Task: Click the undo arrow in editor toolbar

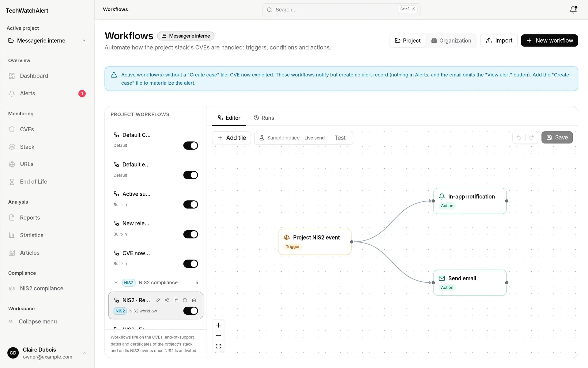Action: tap(519, 137)
